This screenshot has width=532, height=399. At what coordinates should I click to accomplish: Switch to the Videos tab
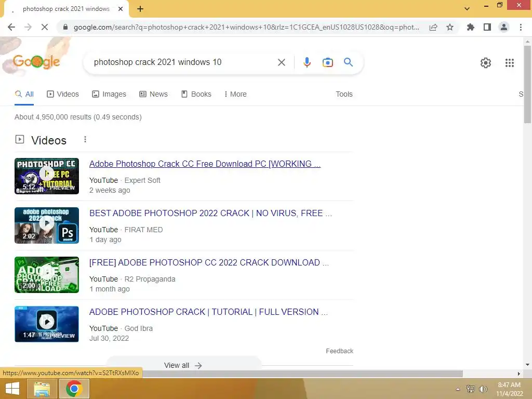coord(63,95)
